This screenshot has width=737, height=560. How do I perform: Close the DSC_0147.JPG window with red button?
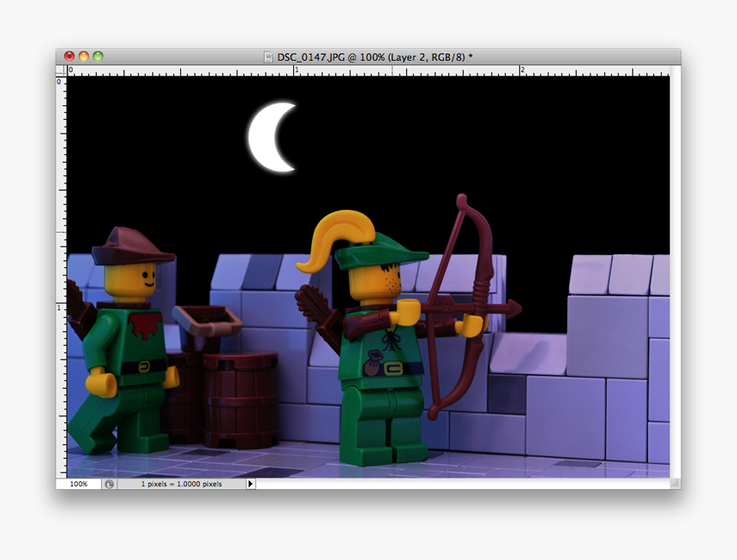pyautogui.click(x=69, y=57)
